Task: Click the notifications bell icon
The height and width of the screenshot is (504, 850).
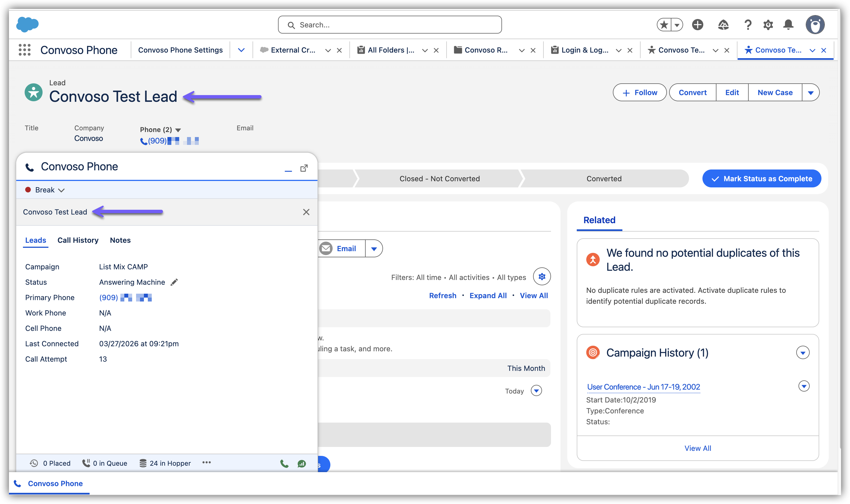Action: (x=788, y=25)
